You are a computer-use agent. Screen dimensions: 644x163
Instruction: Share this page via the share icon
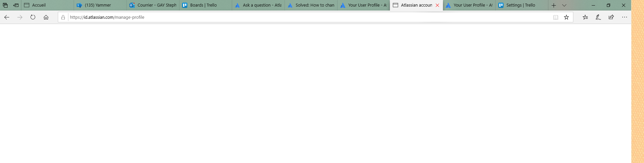[611, 17]
